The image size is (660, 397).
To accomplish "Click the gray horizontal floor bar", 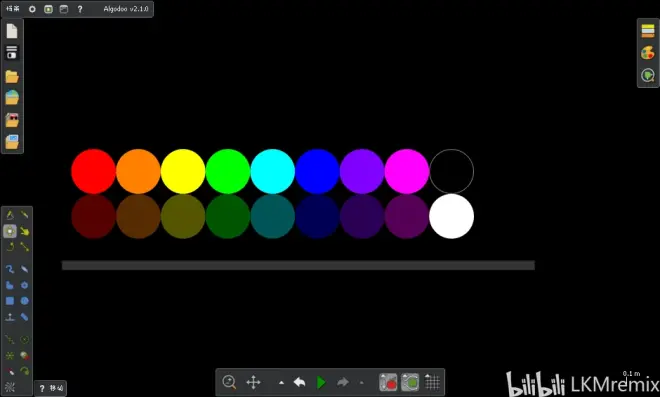I will pyautogui.click(x=298, y=265).
